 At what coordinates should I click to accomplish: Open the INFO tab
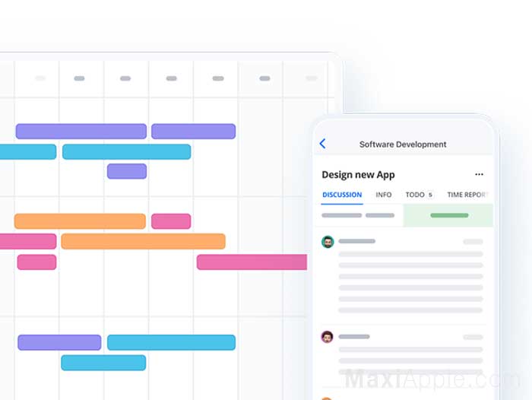[383, 195]
